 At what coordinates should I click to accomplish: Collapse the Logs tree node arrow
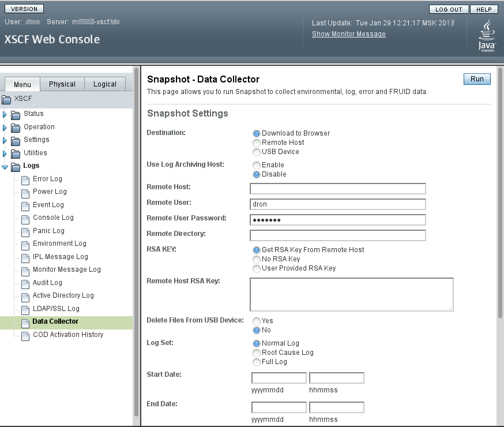[5, 167]
